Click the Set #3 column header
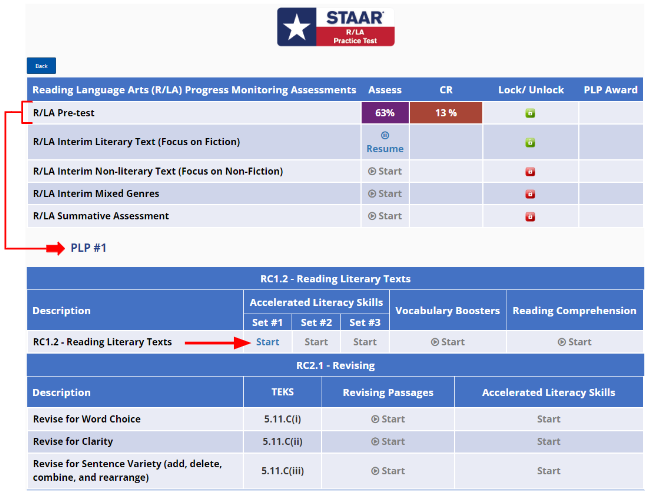 pyautogui.click(x=365, y=322)
